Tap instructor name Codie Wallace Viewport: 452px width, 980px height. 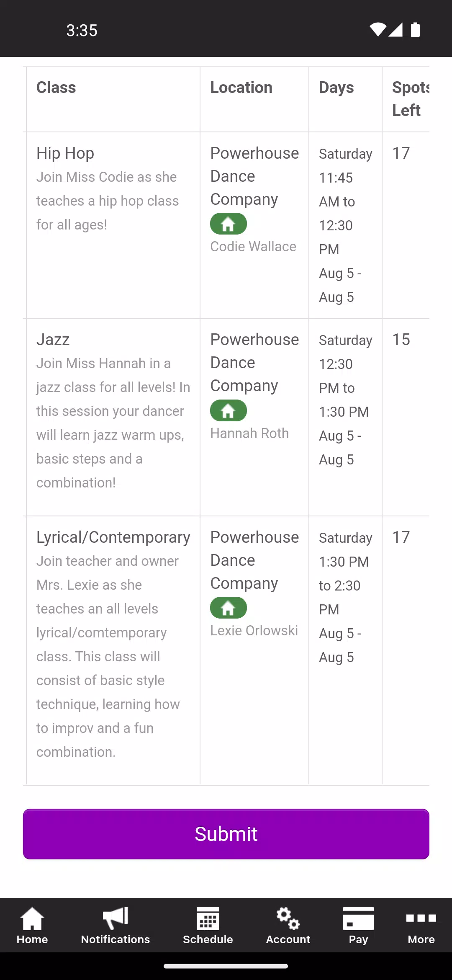tap(253, 247)
